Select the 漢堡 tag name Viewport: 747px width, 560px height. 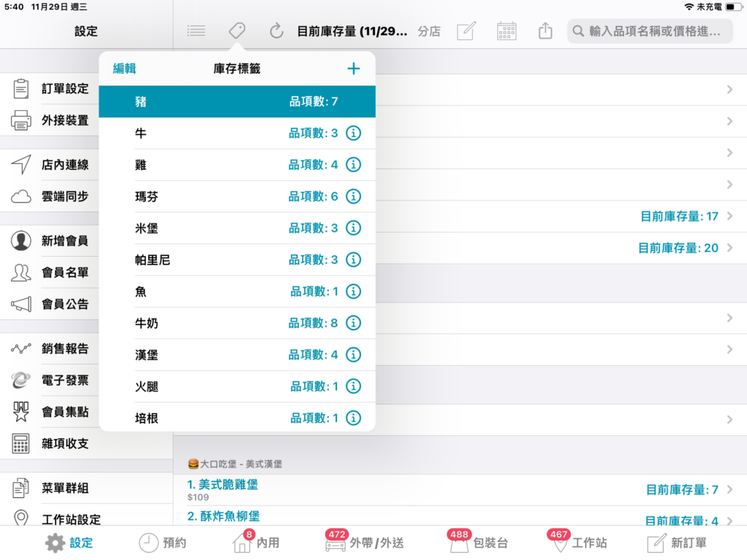(146, 355)
